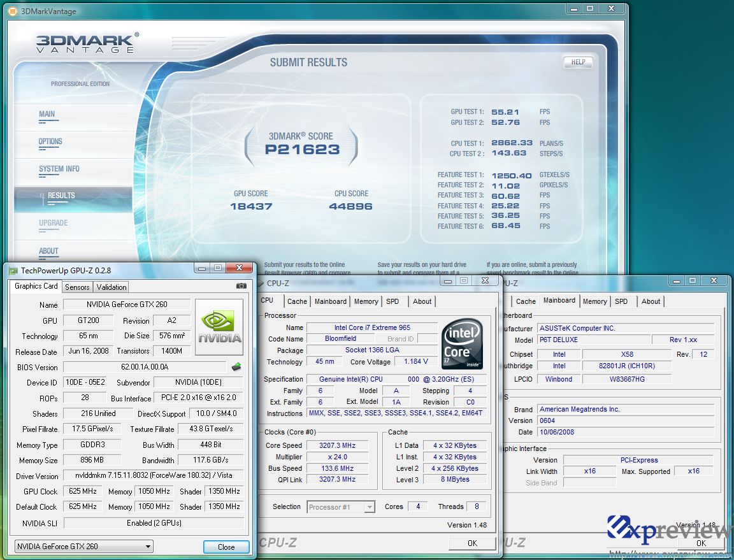This screenshot has width=734, height=560.
Task: Click the Bus Speed value 133.6 MHz
Action: point(338,468)
